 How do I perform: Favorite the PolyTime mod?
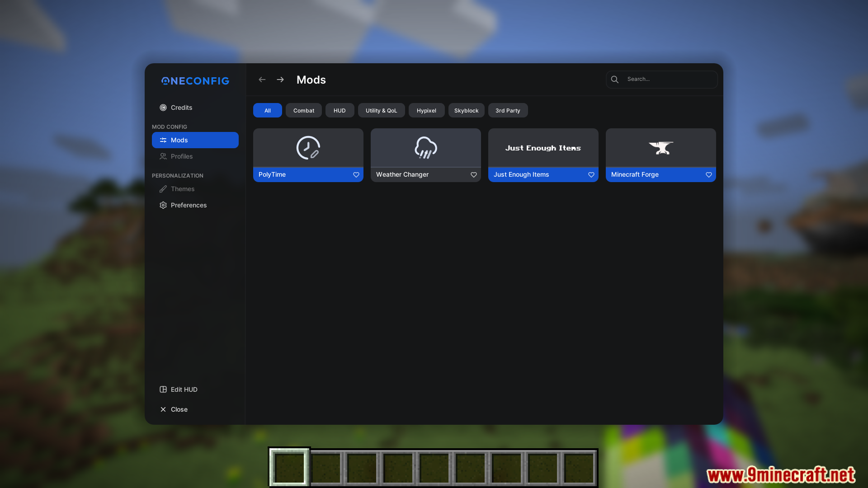click(356, 175)
